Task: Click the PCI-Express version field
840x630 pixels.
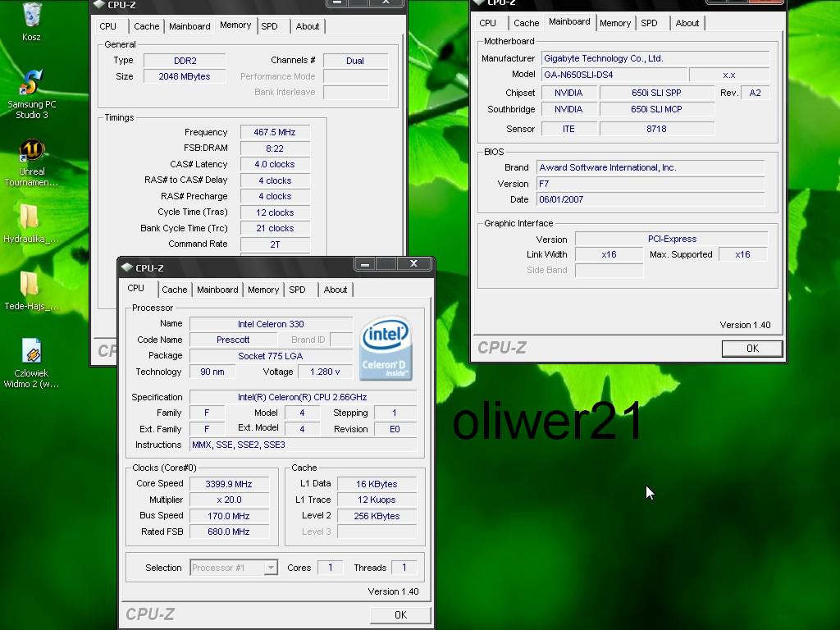Action: (x=672, y=239)
